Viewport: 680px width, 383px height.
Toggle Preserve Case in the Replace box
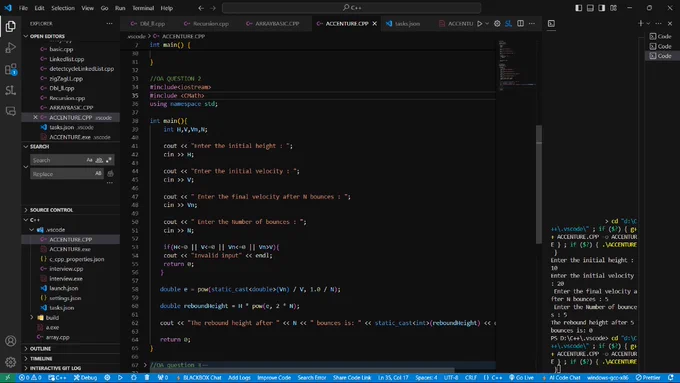[x=98, y=173]
